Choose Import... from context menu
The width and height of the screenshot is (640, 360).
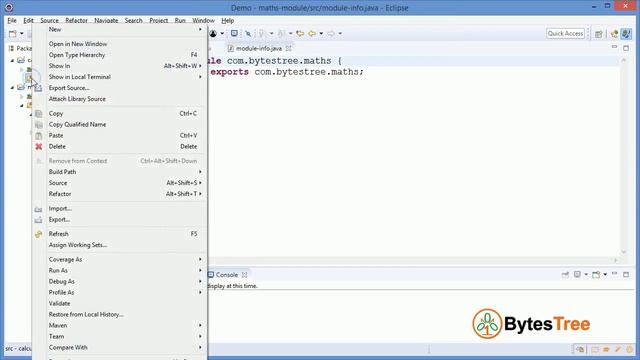pyautogui.click(x=120, y=209)
